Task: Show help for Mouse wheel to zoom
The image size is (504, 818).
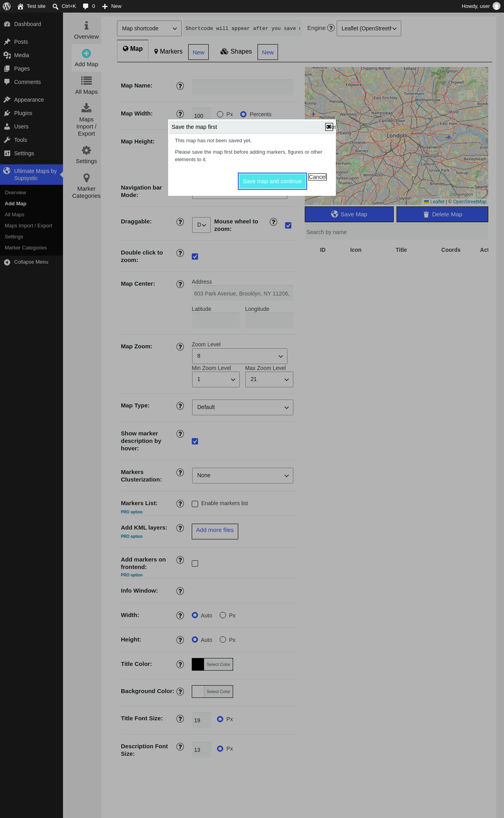Action: click(274, 222)
